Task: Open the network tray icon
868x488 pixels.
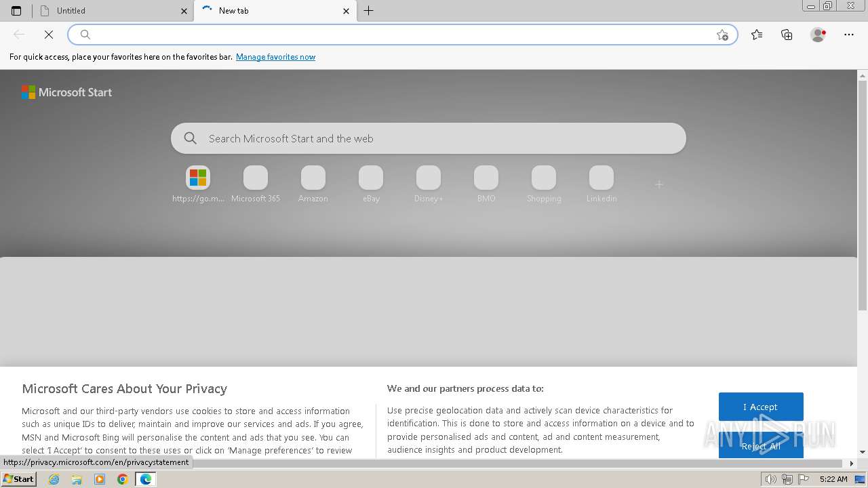Action: pyautogui.click(x=787, y=479)
